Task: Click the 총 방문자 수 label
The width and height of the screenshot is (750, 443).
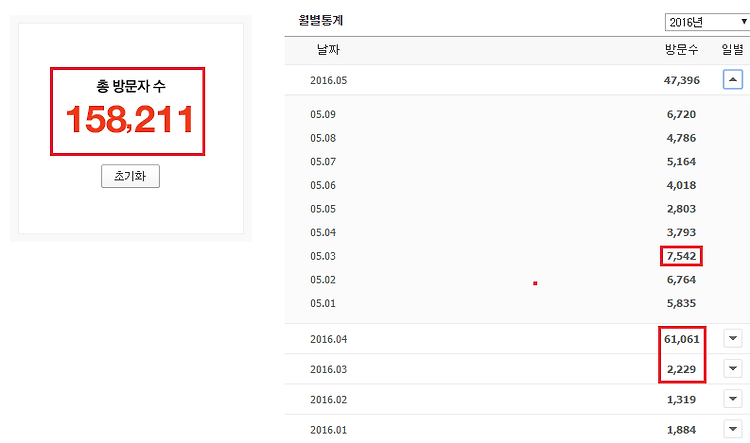Action: [131, 86]
